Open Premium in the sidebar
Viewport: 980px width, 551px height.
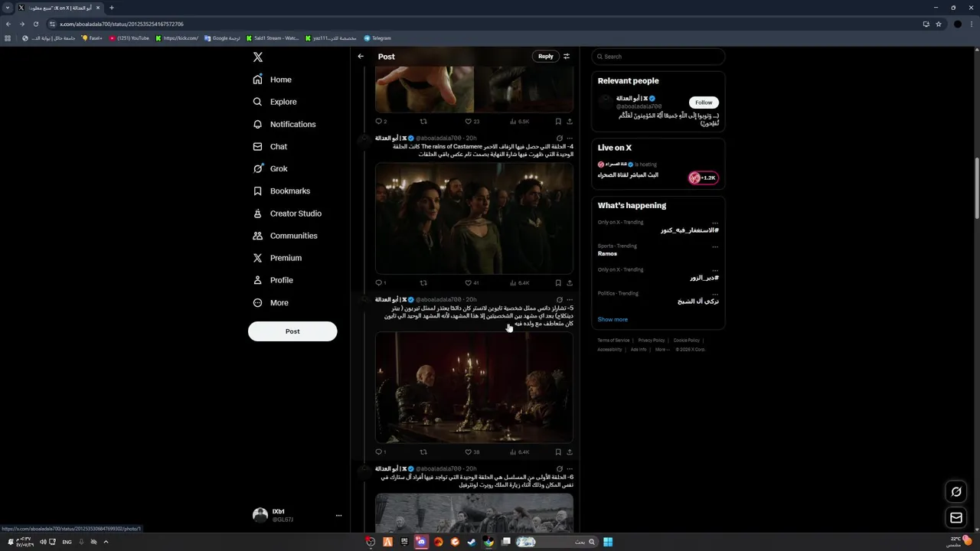[277, 258]
